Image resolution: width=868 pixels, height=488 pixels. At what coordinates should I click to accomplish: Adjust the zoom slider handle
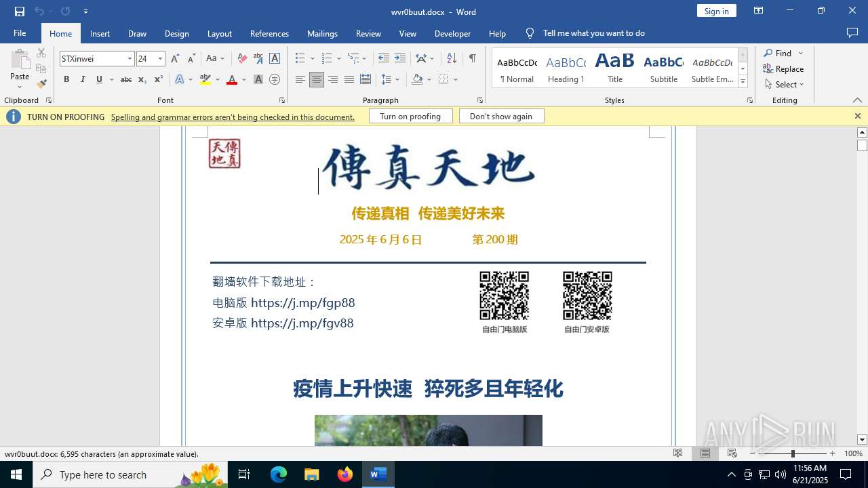point(793,453)
